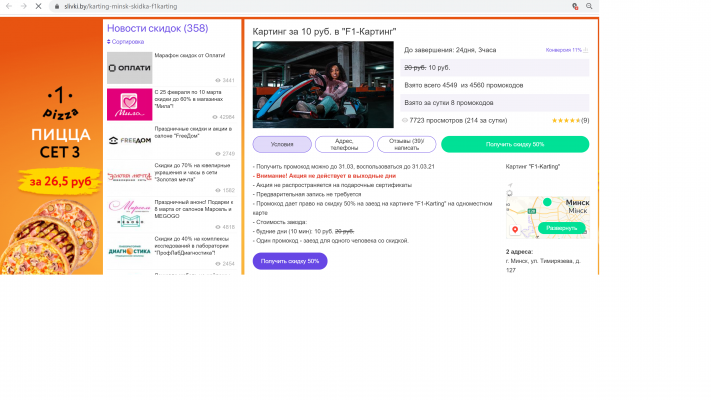Click the Развернуть map button
Screen dimensions: 711x400
pyautogui.click(x=561, y=228)
